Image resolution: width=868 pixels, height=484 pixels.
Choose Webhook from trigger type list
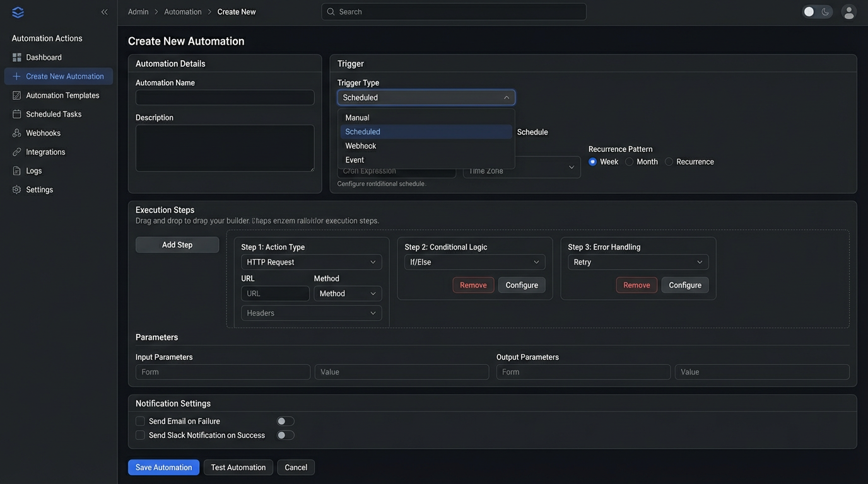[x=361, y=146]
